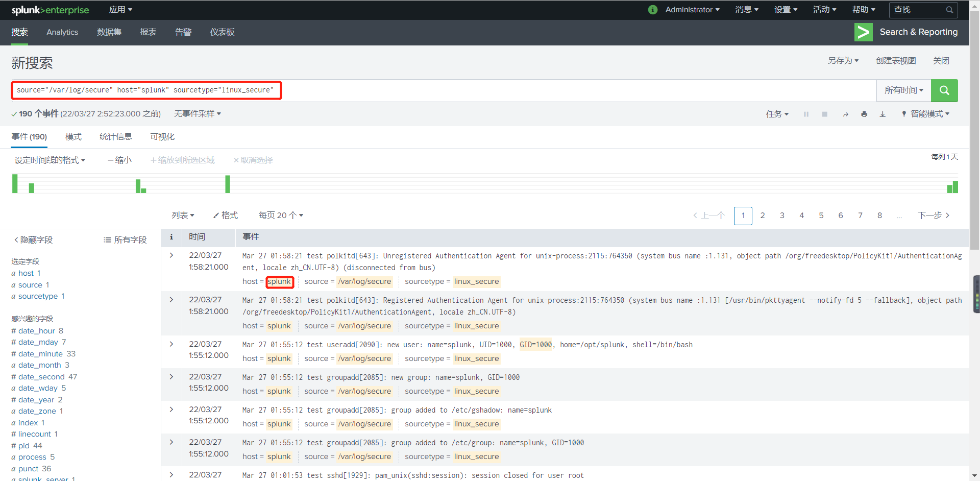Open the Job dropdown menu

tap(777, 114)
